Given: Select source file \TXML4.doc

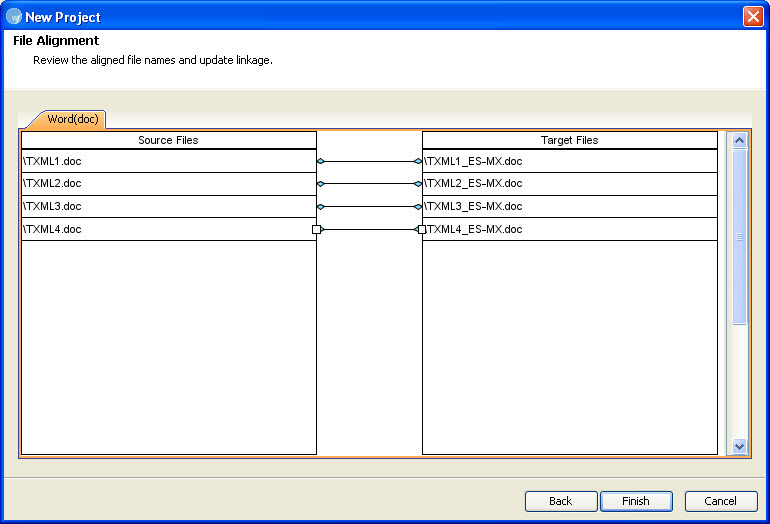Looking at the screenshot, I should 169,229.
